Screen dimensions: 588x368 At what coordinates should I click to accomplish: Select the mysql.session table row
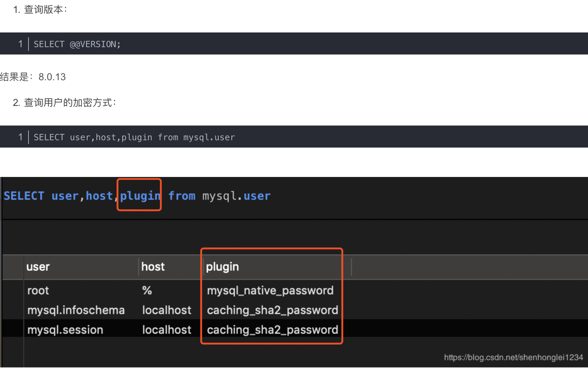(x=65, y=330)
